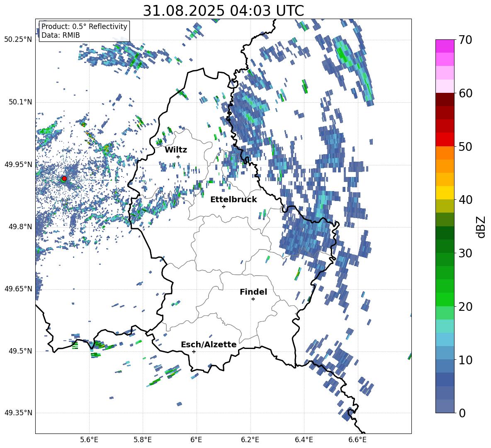The width and height of the screenshot is (491, 448).
Task: Click the Findel city label
Action: click(253, 292)
